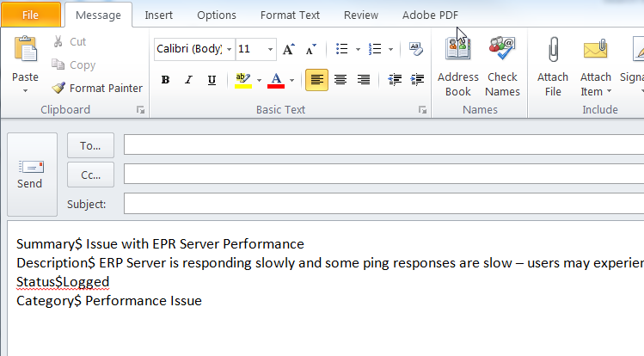Apply bullet list formatting
The image size is (644, 356).
341,49
